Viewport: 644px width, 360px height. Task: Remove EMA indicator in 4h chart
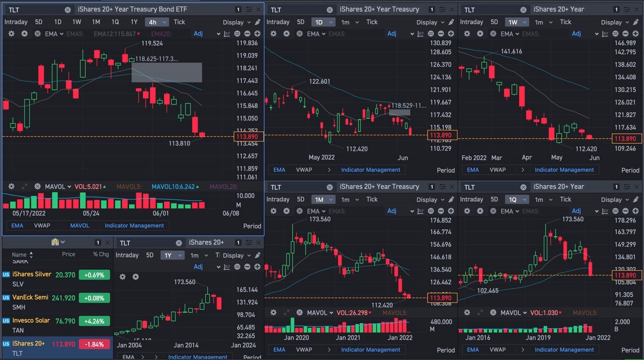(37, 34)
